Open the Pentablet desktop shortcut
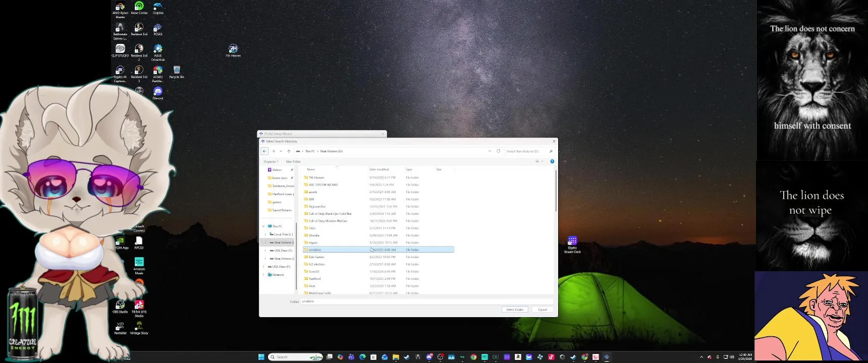Viewport: 868px width, 363px height. coord(120,328)
